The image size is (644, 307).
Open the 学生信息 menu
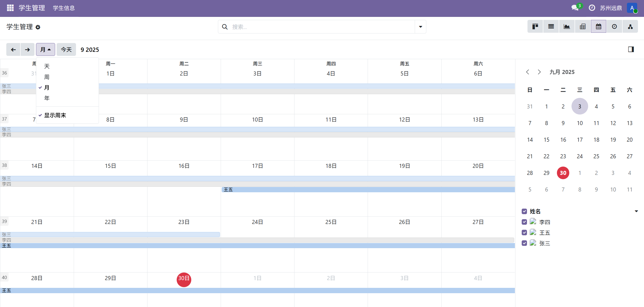tap(64, 8)
